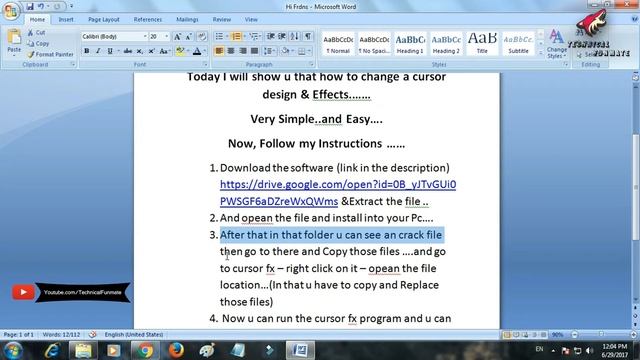The width and height of the screenshot is (640, 360).
Task: Undo last action in Quick Access Toolbar
Action: pyautogui.click(x=41, y=7)
